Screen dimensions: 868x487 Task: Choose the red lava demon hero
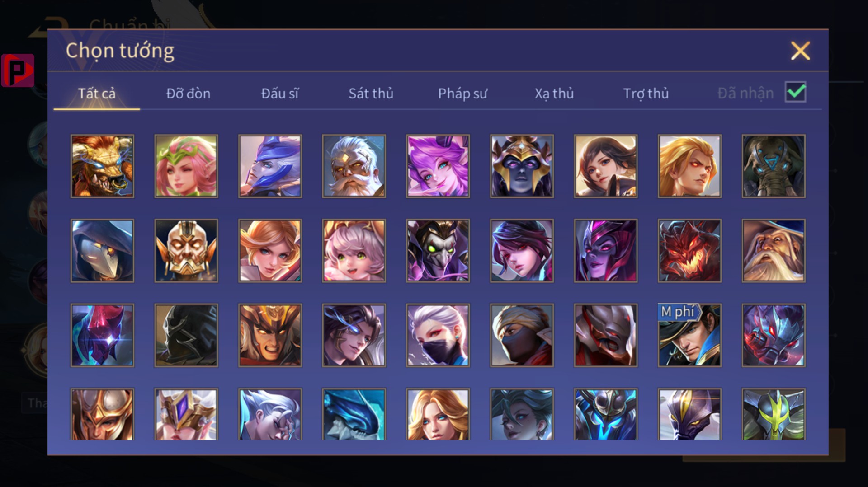coord(689,251)
